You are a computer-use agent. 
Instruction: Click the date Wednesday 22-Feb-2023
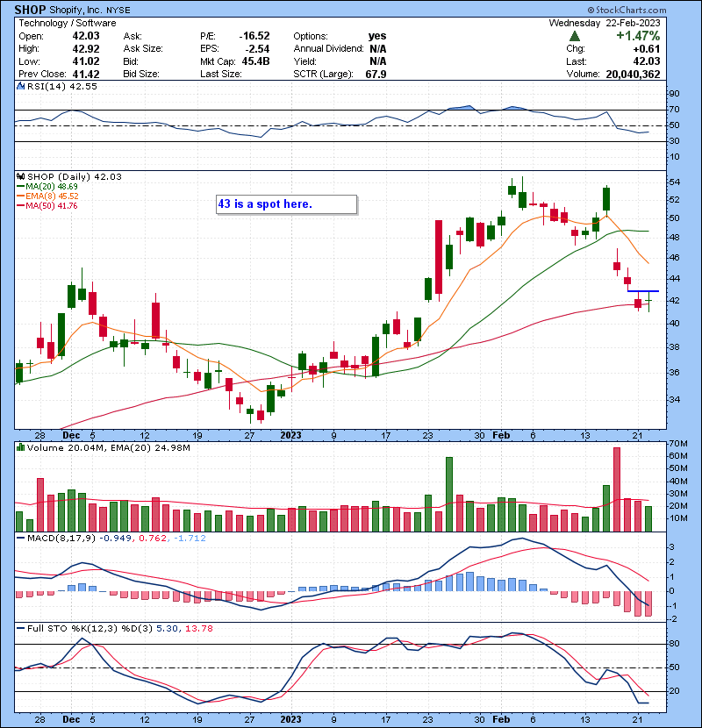coord(605,23)
